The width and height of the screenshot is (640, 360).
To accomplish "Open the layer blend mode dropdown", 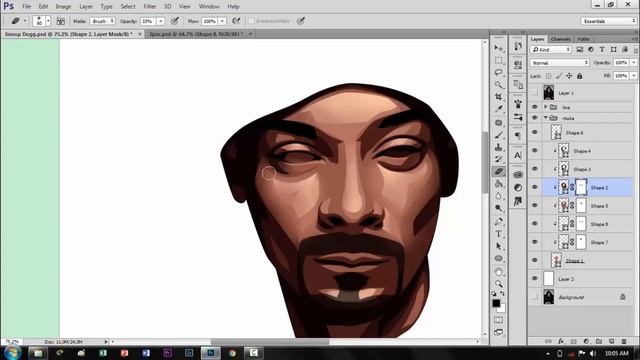I will 560,62.
